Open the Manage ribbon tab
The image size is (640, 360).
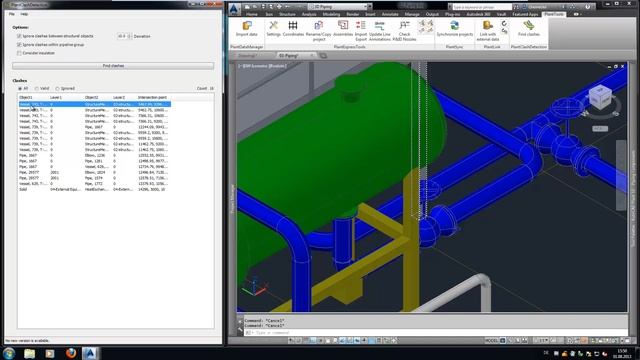click(412, 14)
